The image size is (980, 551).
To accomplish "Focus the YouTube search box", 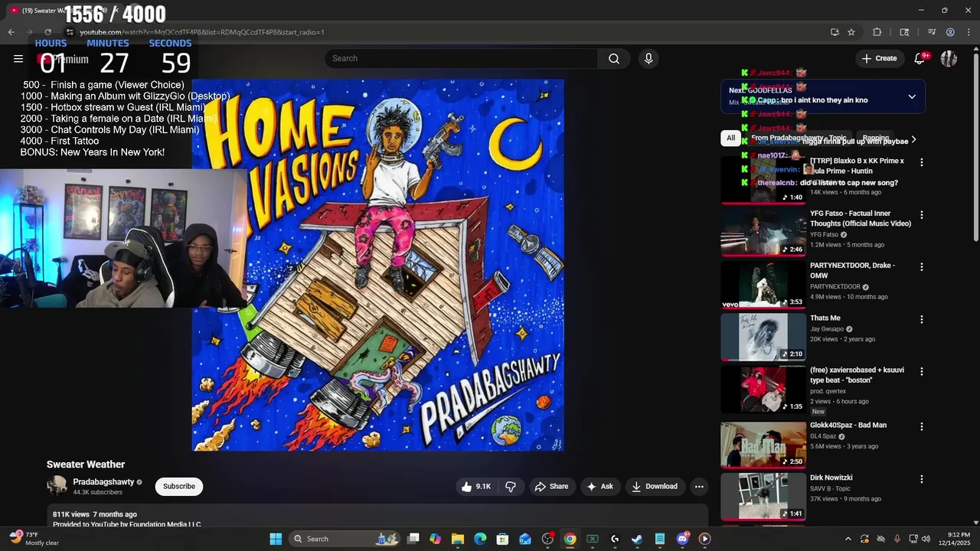I will (x=462, y=59).
